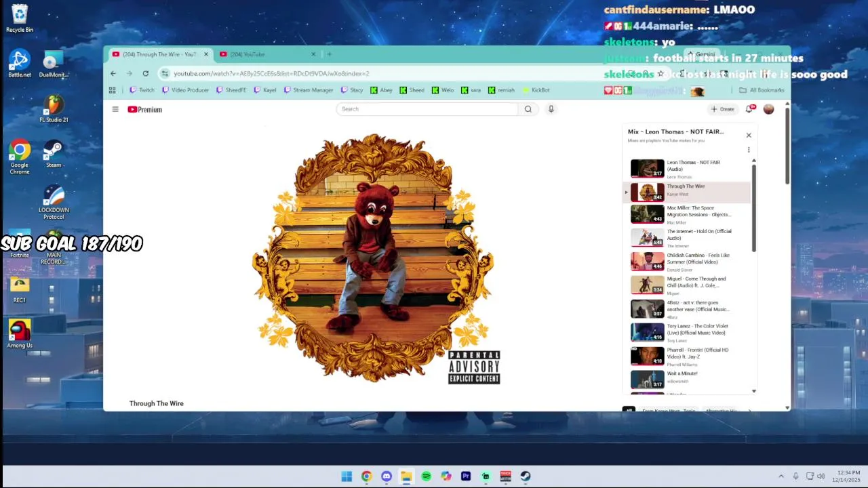
Task: Launch FL Studio 21 from the desktop
Action: point(54,108)
